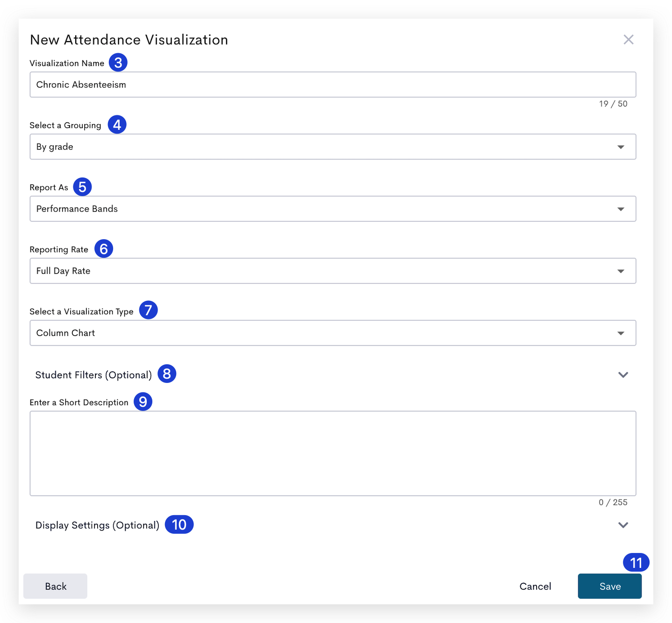The height and width of the screenshot is (623, 672).
Task: Click the Visualization Name input field
Action: coord(333,85)
